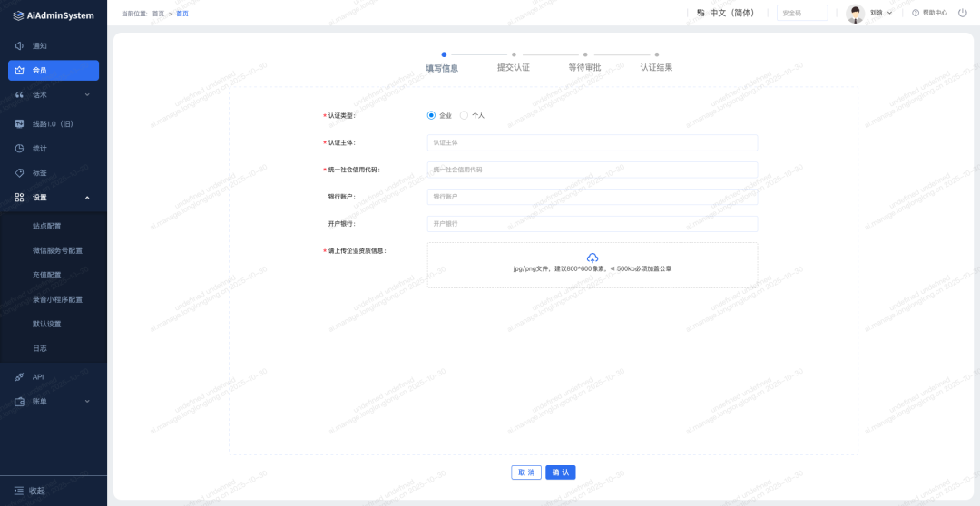Open the 站点配置 menu item
Viewport: 980px width, 506px height.
click(x=47, y=226)
